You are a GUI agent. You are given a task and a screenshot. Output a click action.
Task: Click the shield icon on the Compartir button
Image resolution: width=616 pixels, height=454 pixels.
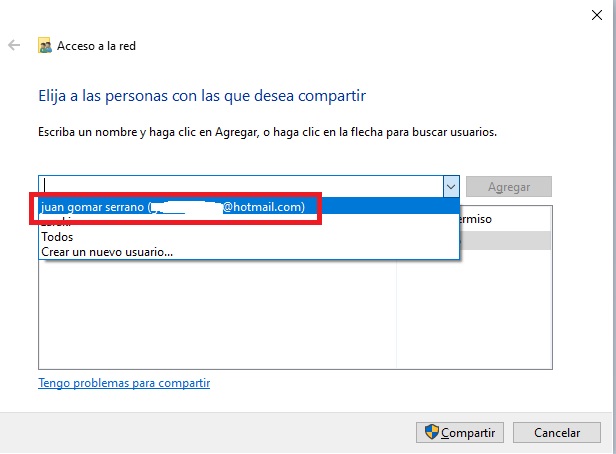[432, 433]
